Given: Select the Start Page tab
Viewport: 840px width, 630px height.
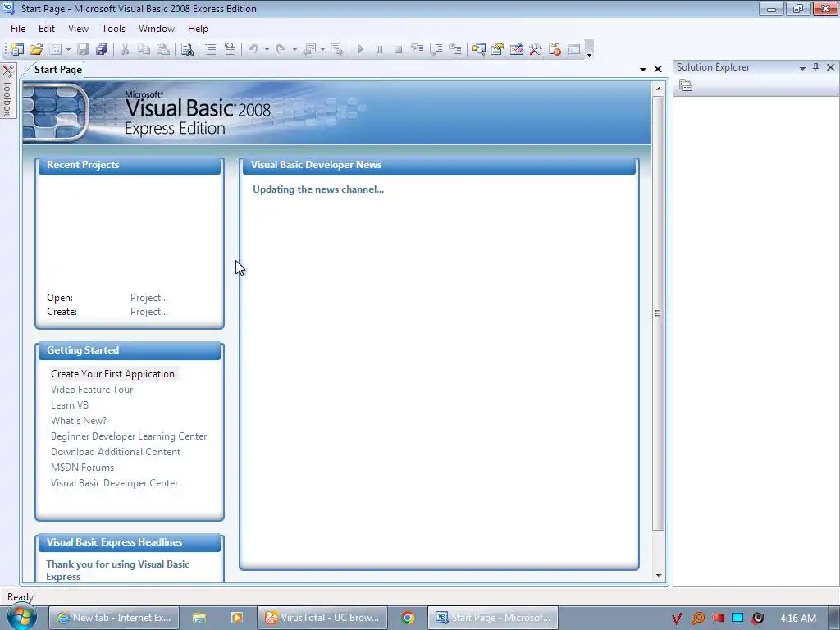Looking at the screenshot, I should pyautogui.click(x=58, y=70).
